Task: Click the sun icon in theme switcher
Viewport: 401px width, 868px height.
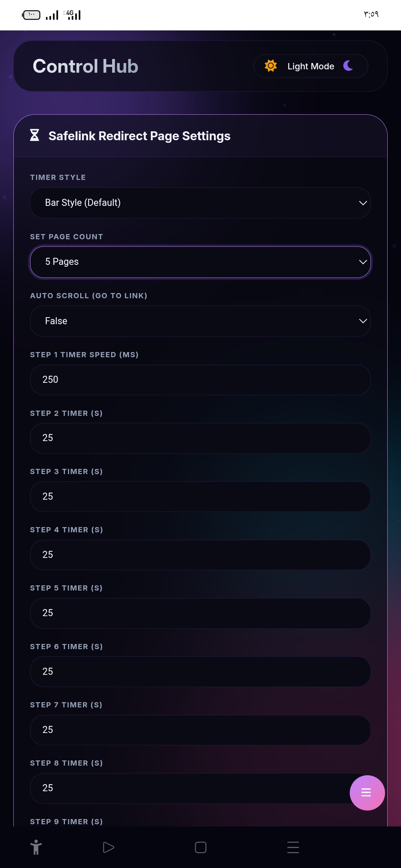Action: (x=271, y=66)
